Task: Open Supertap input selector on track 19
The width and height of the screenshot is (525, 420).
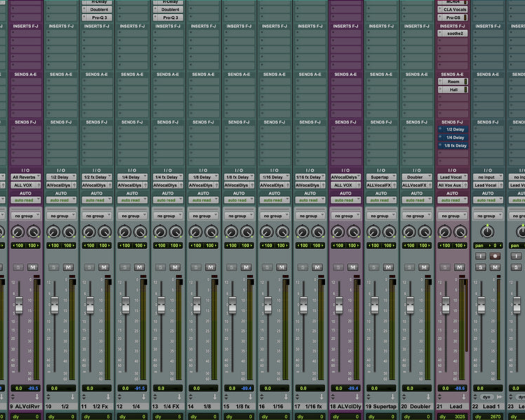Action: [x=381, y=177]
